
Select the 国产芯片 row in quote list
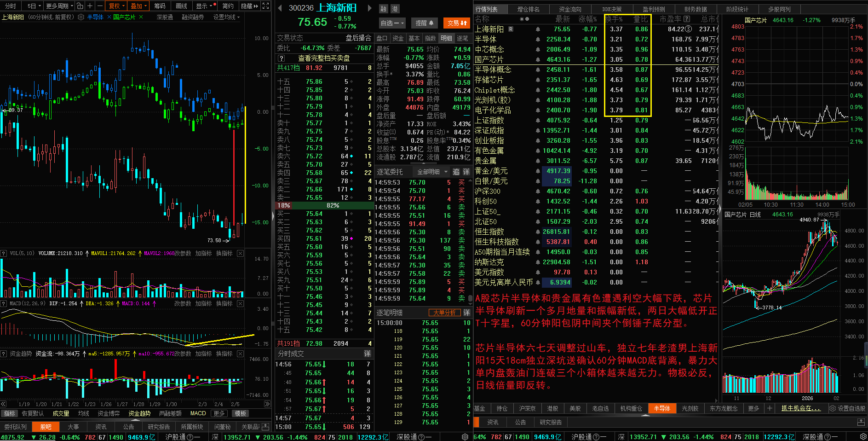[596, 59]
